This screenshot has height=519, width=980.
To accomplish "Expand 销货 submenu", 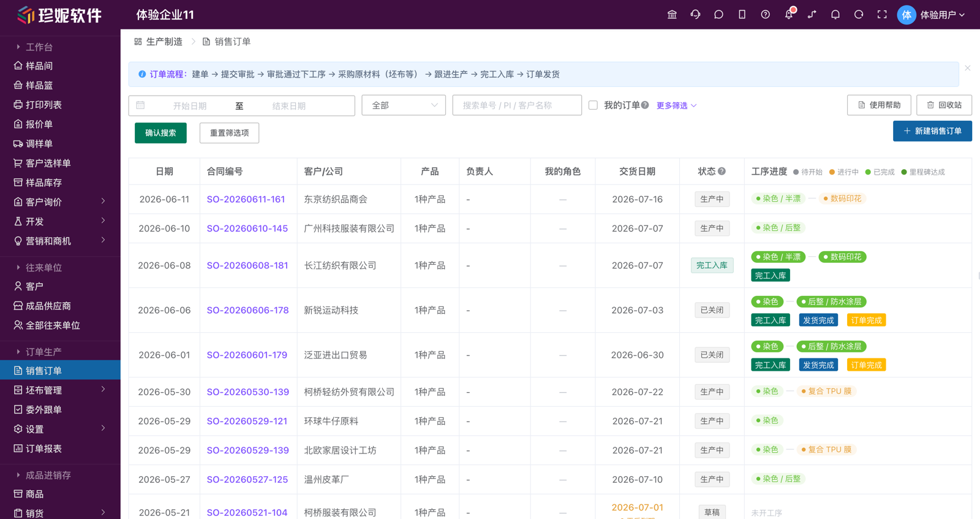I will pyautogui.click(x=103, y=512).
